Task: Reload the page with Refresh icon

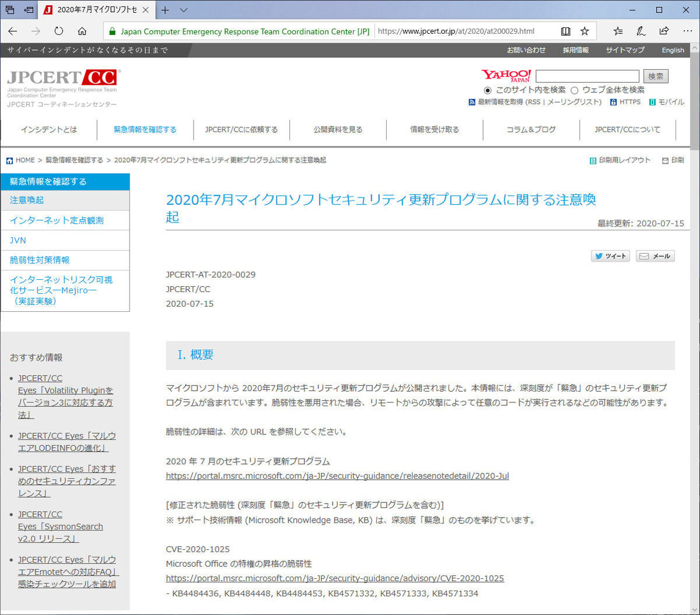Action: [59, 31]
